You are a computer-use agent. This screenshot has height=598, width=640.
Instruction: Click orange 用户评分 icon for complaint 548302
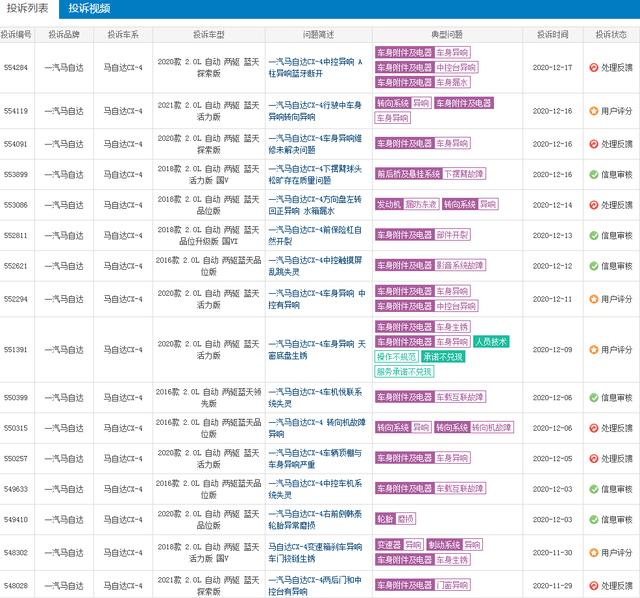click(x=593, y=552)
